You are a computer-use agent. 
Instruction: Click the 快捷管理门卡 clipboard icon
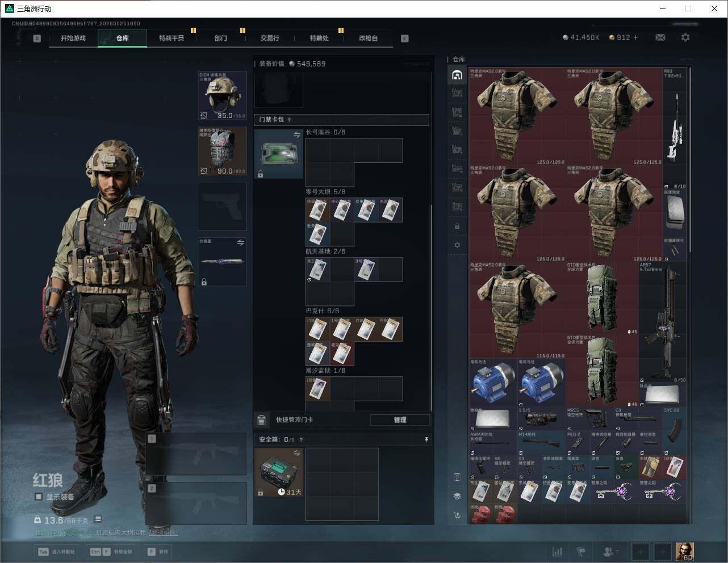(262, 420)
